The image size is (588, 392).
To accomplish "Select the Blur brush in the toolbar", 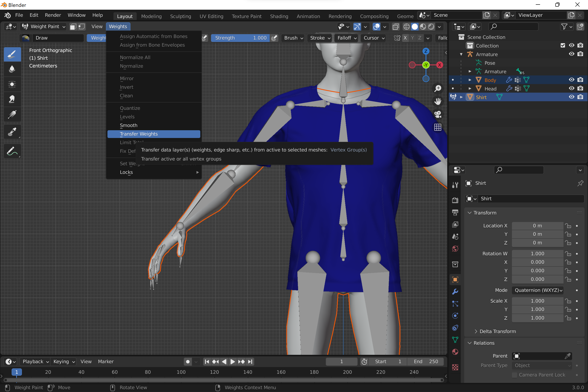I will click(12, 69).
